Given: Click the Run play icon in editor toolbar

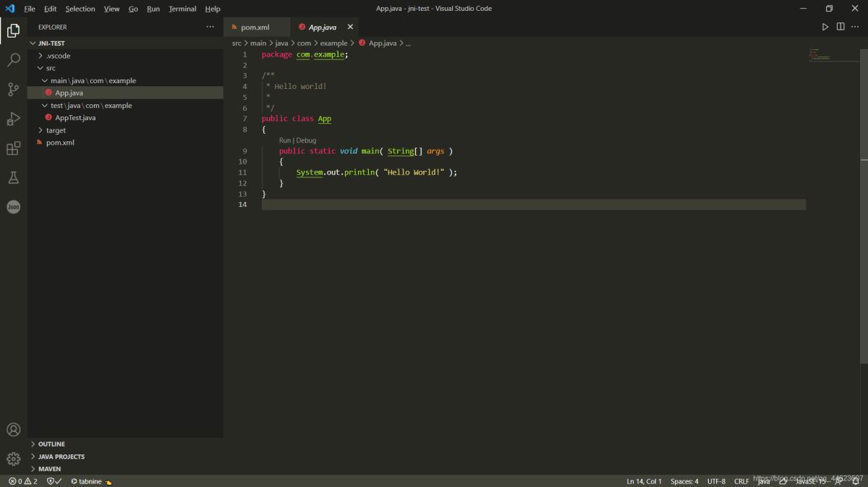Looking at the screenshot, I should click(x=825, y=27).
